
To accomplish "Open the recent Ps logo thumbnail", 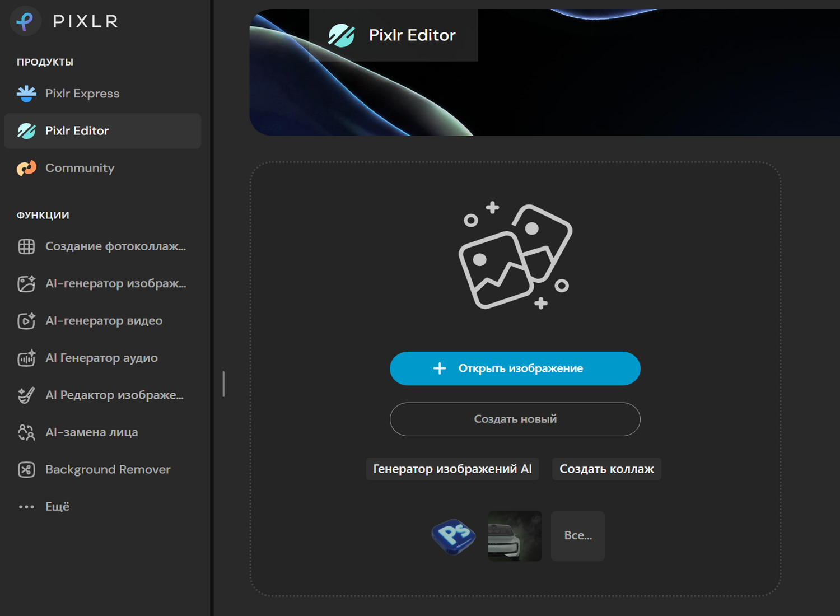I will click(452, 536).
